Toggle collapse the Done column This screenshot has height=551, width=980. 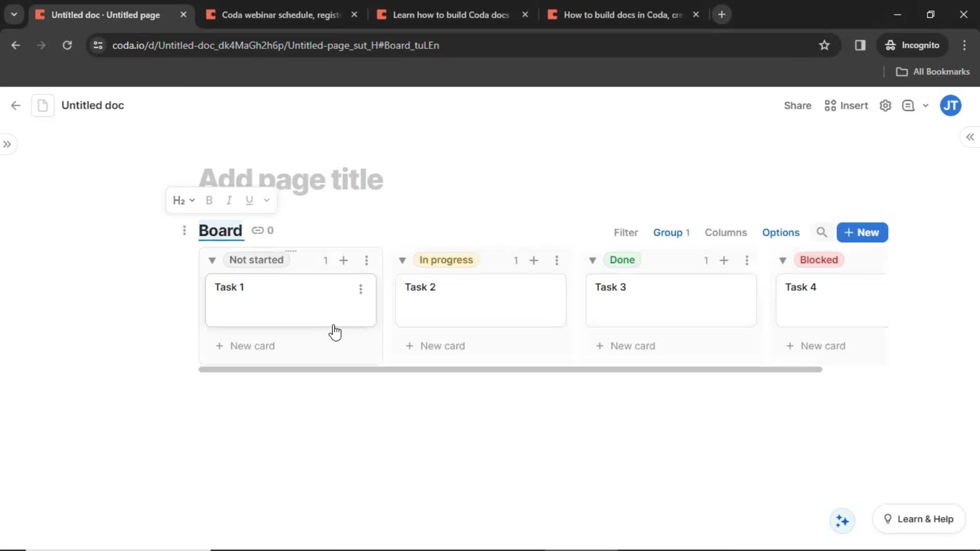click(x=592, y=260)
